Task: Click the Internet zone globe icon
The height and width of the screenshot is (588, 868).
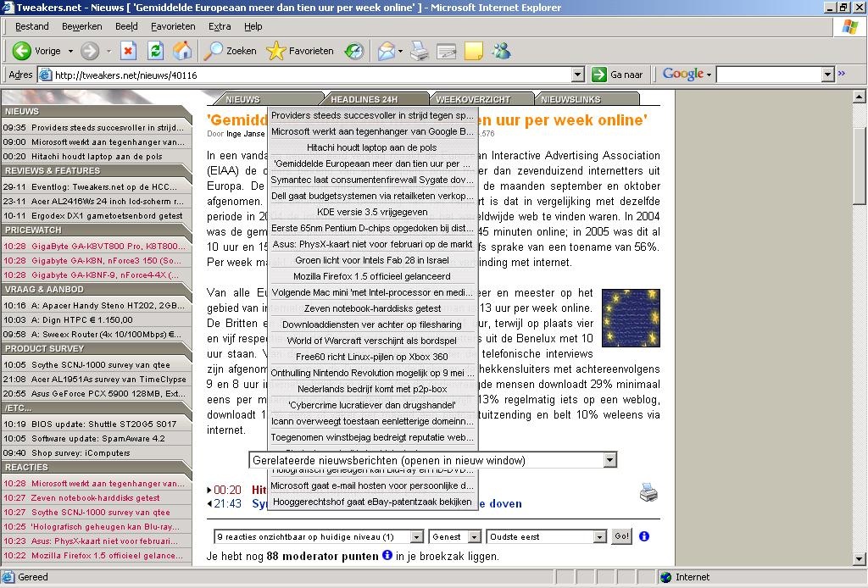Action: tap(666, 577)
